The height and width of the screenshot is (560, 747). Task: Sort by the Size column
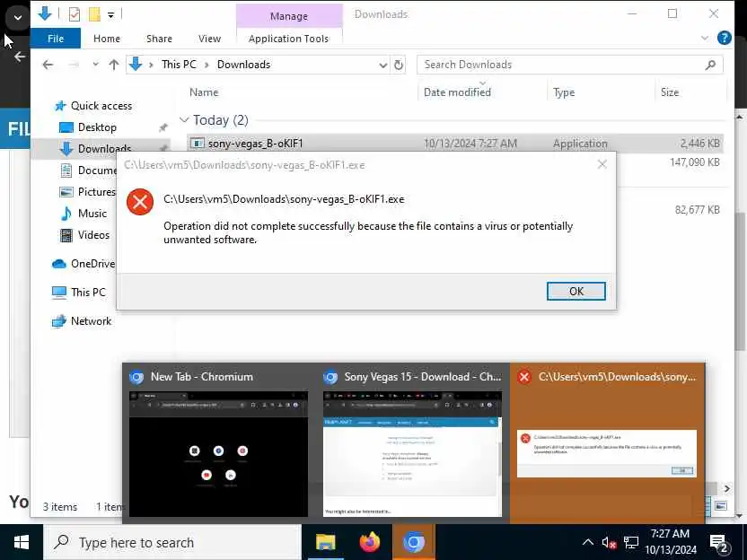pyautogui.click(x=670, y=92)
